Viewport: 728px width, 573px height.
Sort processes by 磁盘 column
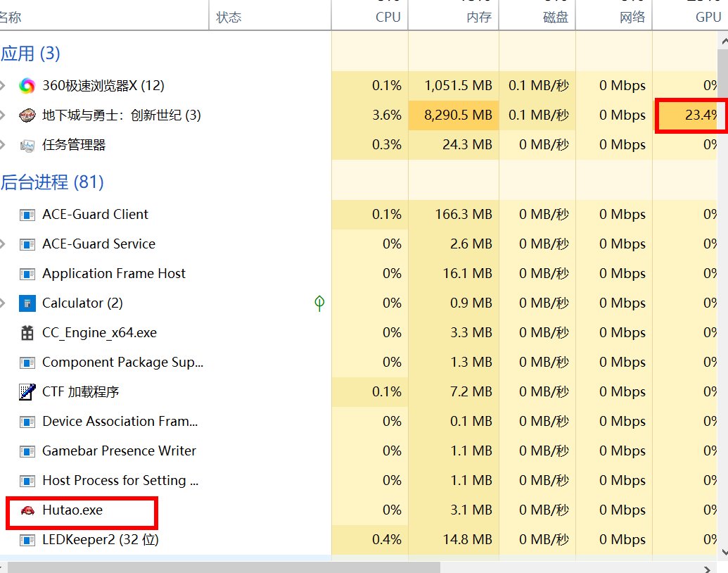click(537, 17)
